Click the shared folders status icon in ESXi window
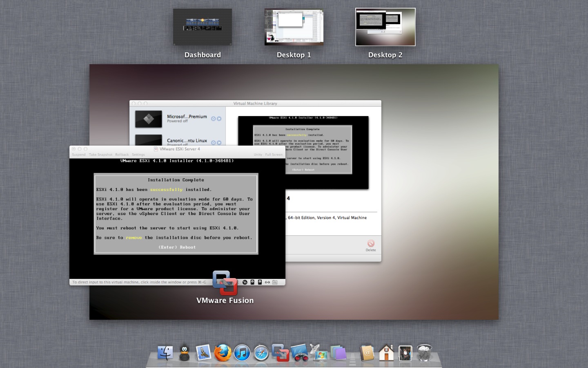The width and height of the screenshot is (588, 368). (275, 282)
